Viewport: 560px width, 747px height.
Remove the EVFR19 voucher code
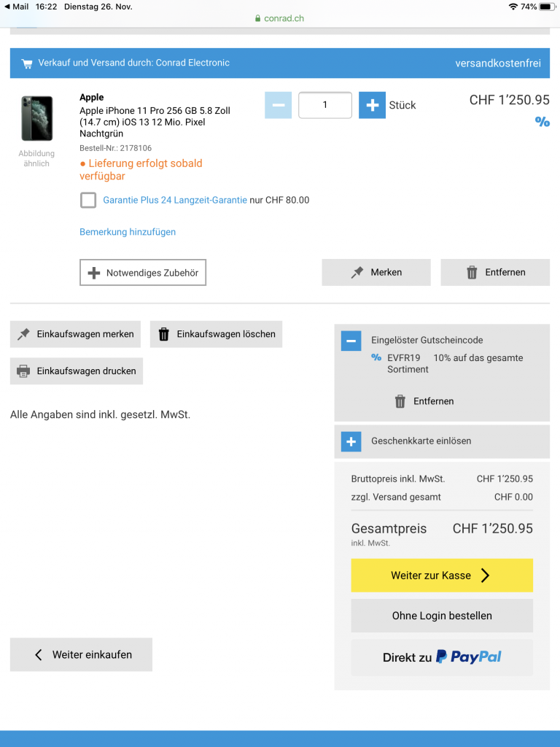pos(424,401)
